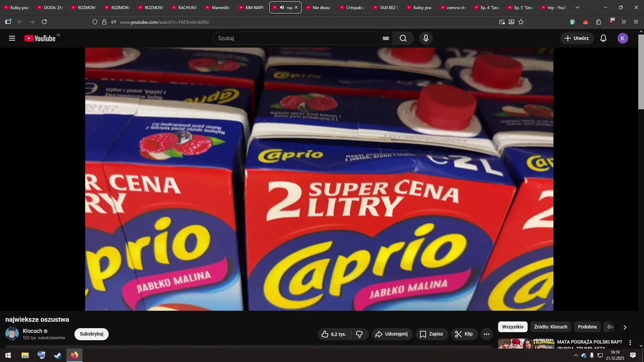
Task: Open the Windows Start menu
Action: (x=8, y=355)
